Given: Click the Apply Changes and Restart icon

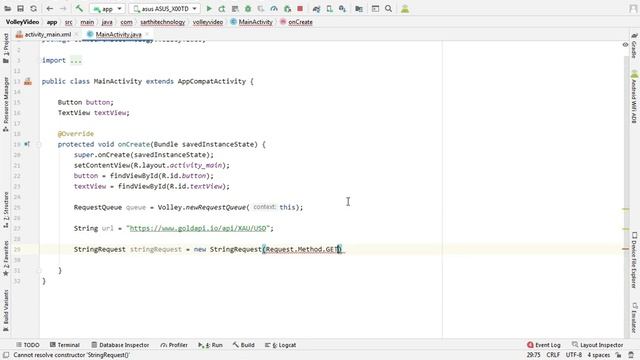Looking at the screenshot, I should 222,9.
